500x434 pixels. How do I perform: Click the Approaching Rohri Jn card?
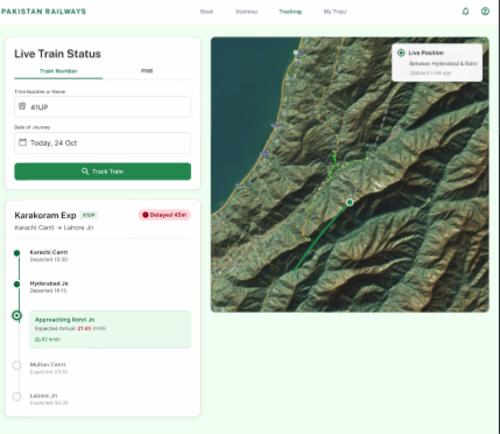[110, 330]
